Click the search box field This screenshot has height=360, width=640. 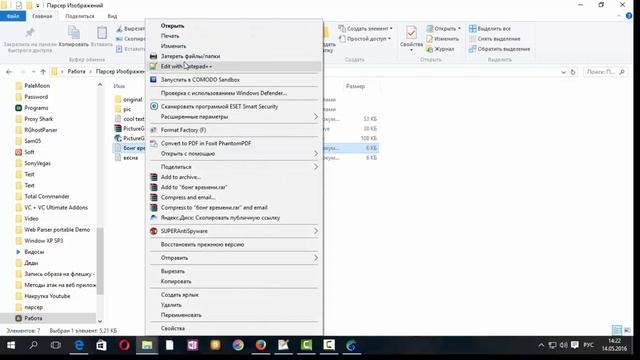click(605, 72)
